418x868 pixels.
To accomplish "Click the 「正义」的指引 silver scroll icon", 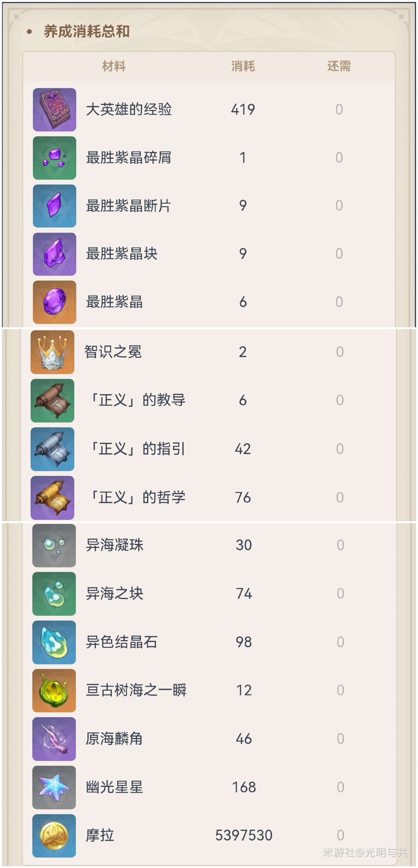I will (53, 449).
